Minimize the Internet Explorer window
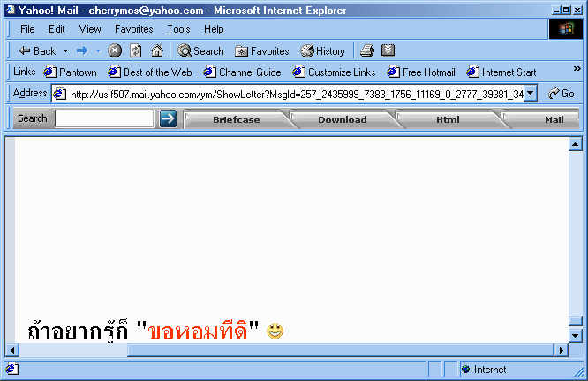This screenshot has width=588, height=381. coord(557,10)
